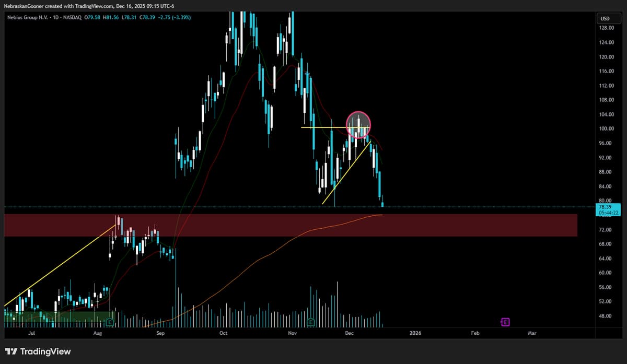
Task: Click the 2026 label on the time axis
Action: [416, 333]
